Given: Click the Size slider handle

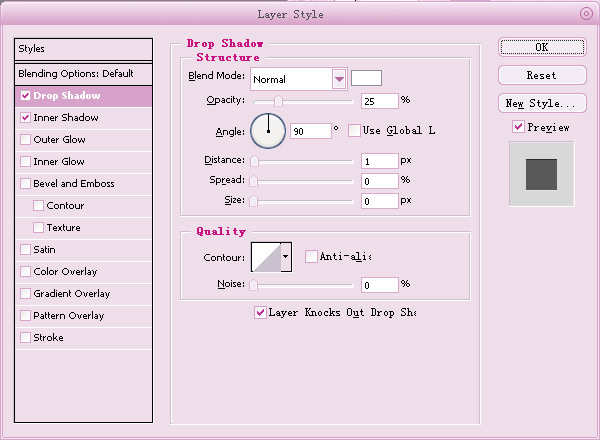Looking at the screenshot, I should pyautogui.click(x=253, y=201).
